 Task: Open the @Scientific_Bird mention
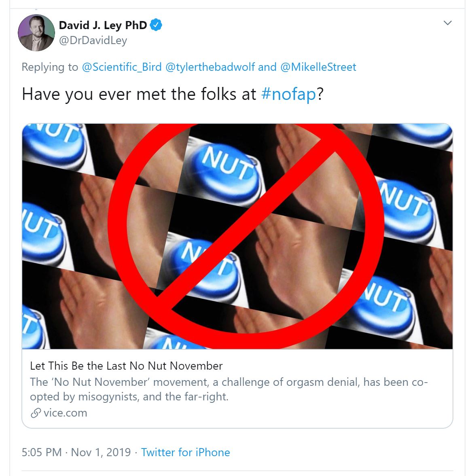coord(122,67)
